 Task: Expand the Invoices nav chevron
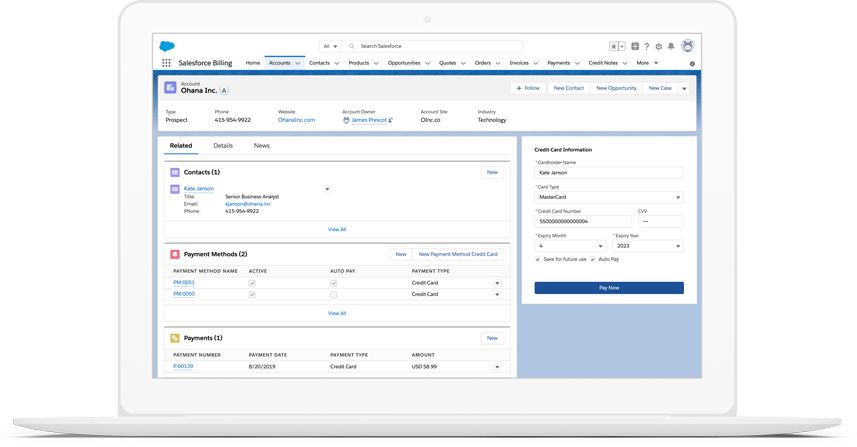536,63
